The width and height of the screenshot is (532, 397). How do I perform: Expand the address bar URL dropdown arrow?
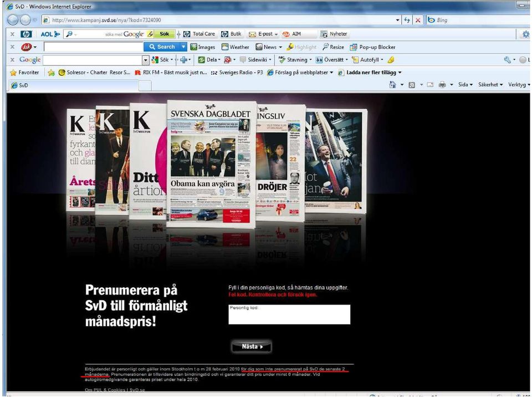click(398, 20)
